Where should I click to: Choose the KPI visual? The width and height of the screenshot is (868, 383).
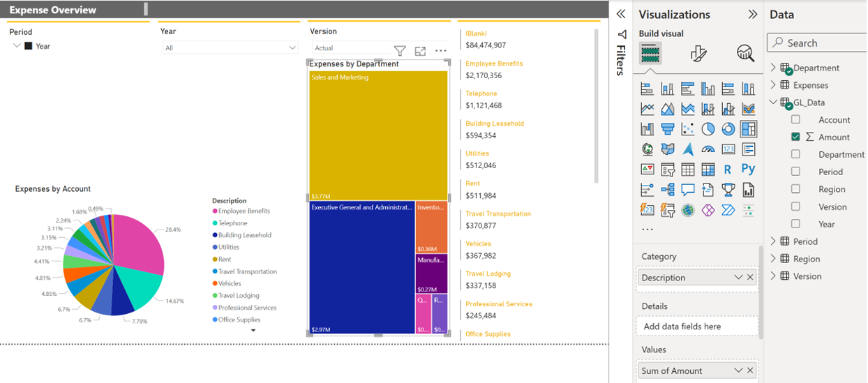(x=647, y=170)
